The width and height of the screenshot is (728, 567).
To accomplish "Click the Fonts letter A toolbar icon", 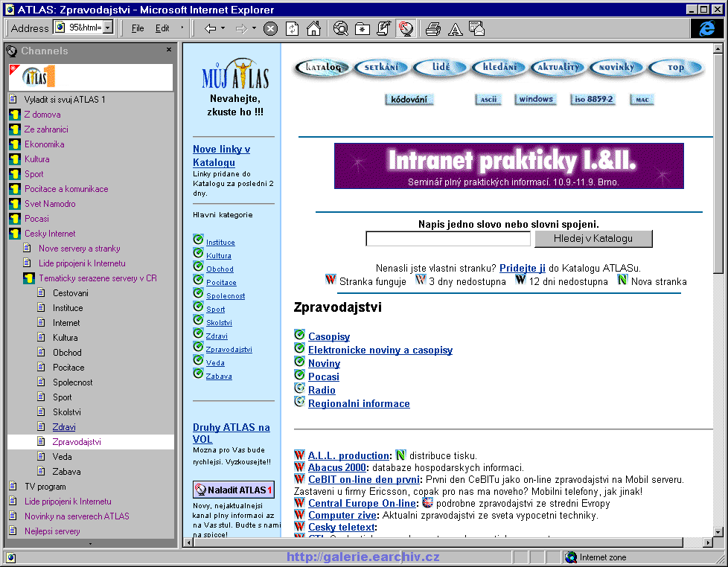I will (455, 29).
